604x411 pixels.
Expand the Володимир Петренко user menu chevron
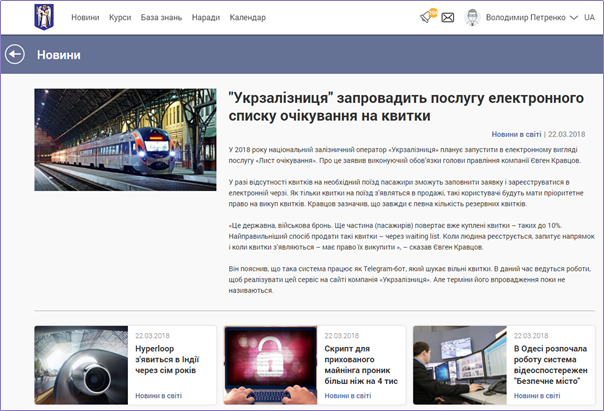[573, 18]
